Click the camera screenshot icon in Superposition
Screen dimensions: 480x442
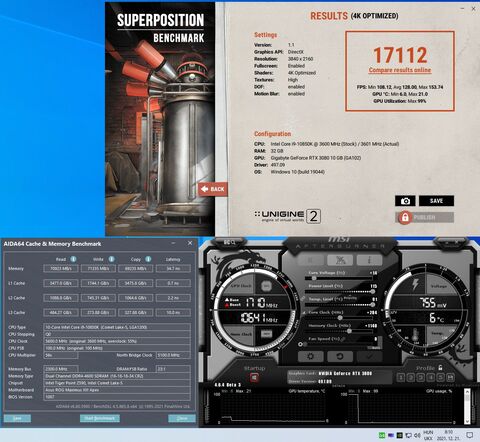pyautogui.click(x=405, y=201)
